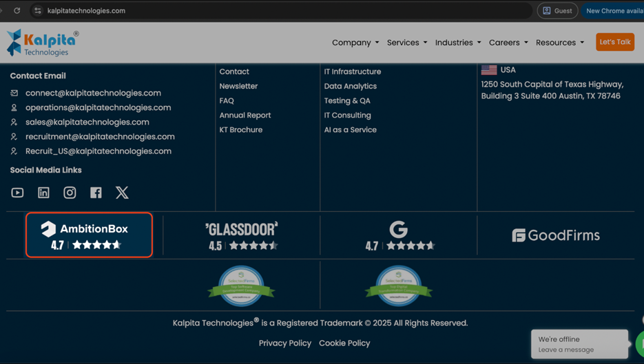Viewport: 644px width, 364px height.
Task: Click the Kalpita Technologies logo
Action: click(43, 43)
